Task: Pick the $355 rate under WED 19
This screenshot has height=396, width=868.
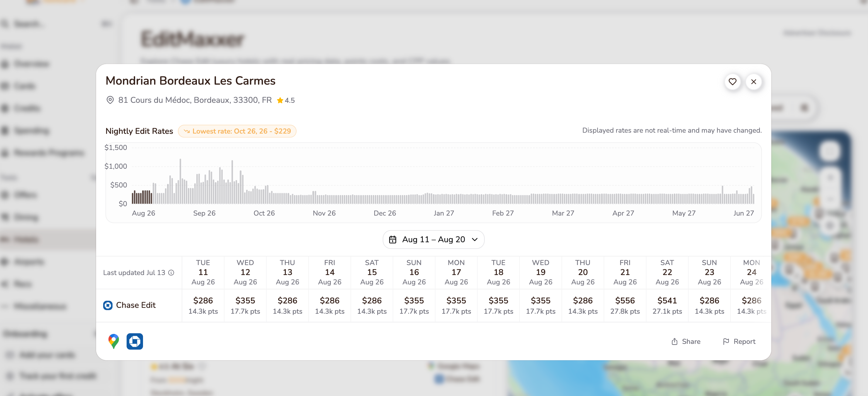Action: [541, 305]
